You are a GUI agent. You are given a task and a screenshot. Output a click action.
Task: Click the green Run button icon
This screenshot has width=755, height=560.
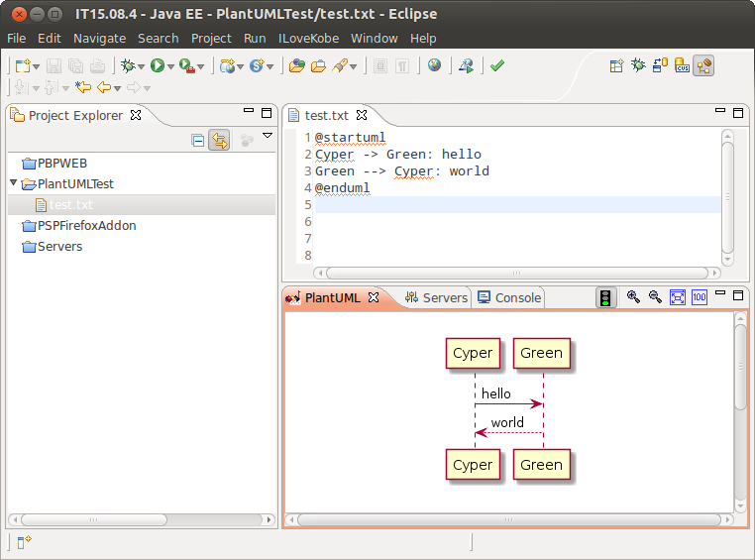click(157, 66)
